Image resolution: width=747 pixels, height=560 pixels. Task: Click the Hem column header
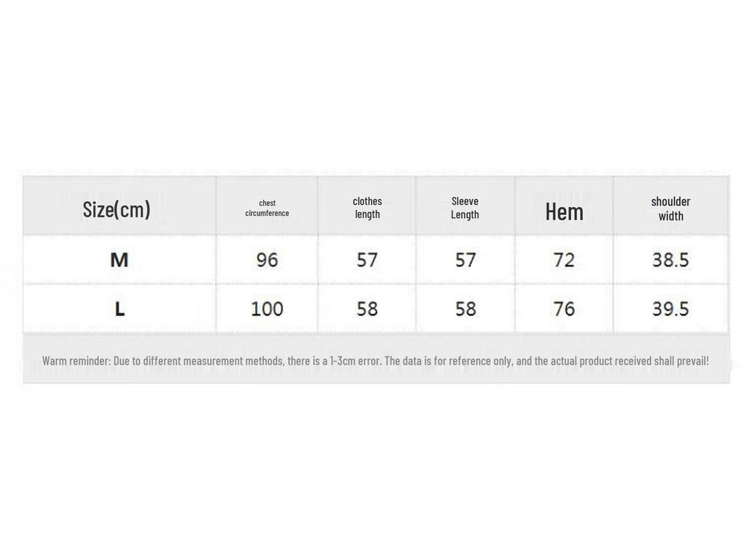[x=564, y=211]
